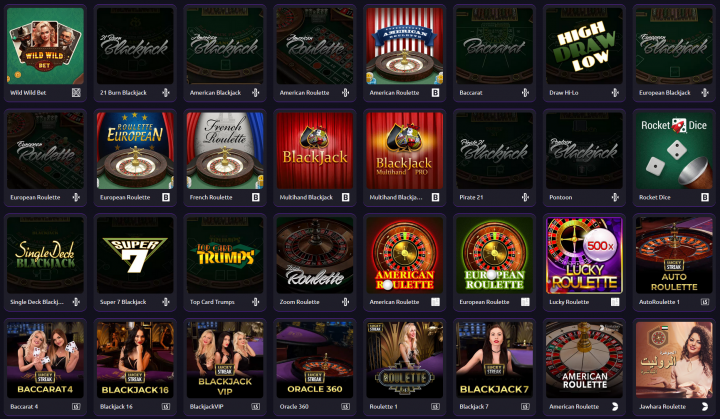Screen dimensions: 720x419
Task: Click the provider icon beside Rocket Dice label
Action: pyautogui.click(x=705, y=198)
